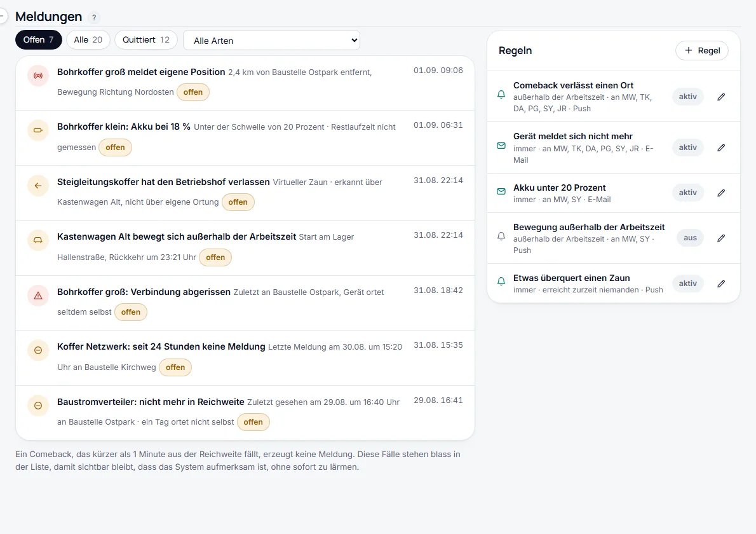Click offen badge on Koffer Netzwerk message

(175, 367)
